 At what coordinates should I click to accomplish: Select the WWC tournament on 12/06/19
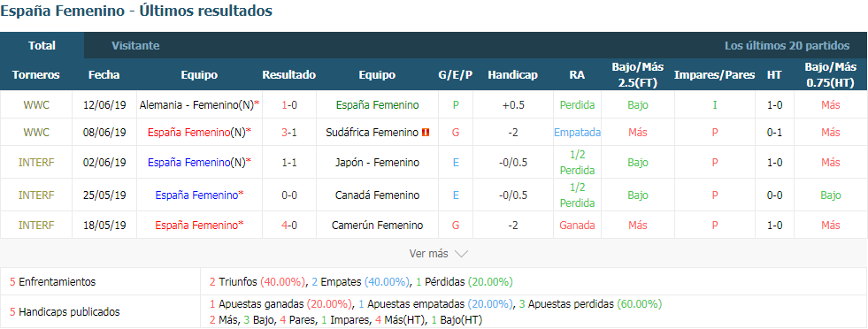(36, 104)
